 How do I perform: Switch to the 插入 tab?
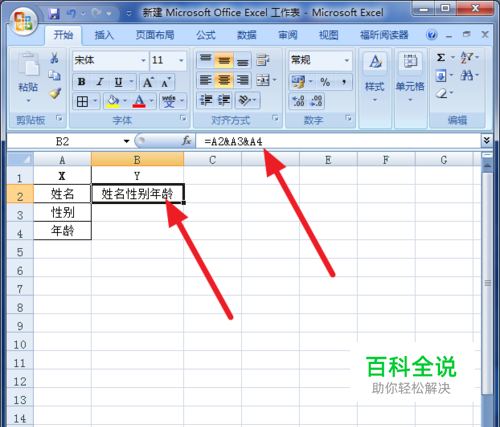coord(104,35)
